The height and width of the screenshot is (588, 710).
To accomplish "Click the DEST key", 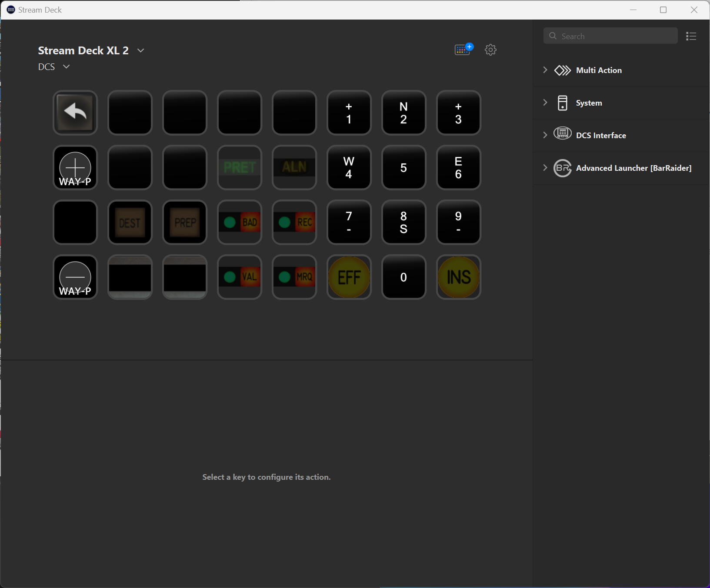I will [130, 223].
